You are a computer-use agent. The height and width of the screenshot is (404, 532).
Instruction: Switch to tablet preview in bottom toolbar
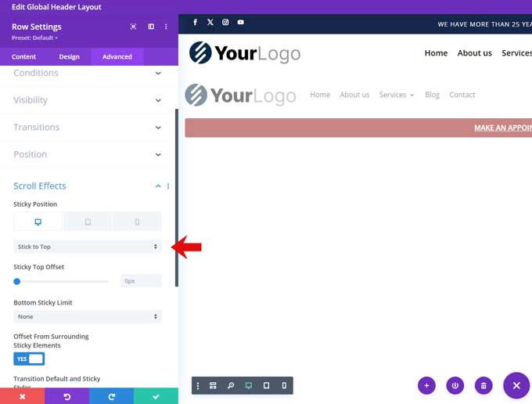pyautogui.click(x=266, y=386)
